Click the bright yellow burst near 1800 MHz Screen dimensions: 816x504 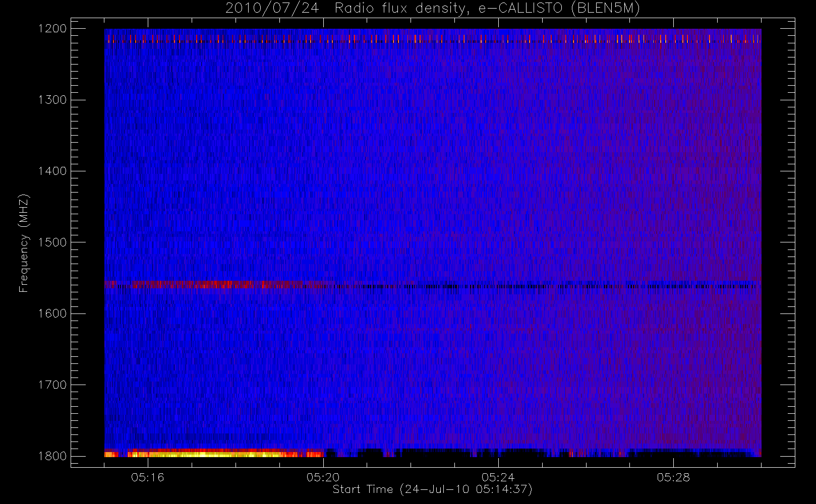coord(214,454)
